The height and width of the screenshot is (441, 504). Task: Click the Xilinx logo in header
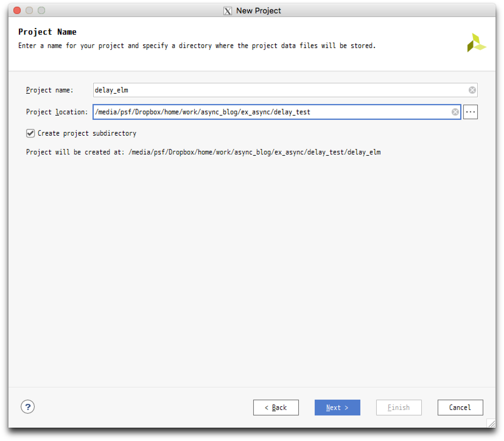476,43
